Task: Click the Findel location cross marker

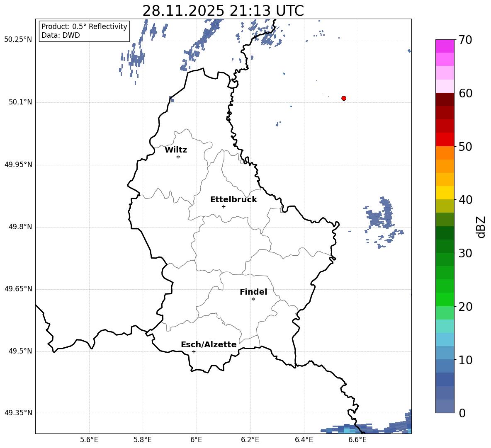Action: (253, 299)
